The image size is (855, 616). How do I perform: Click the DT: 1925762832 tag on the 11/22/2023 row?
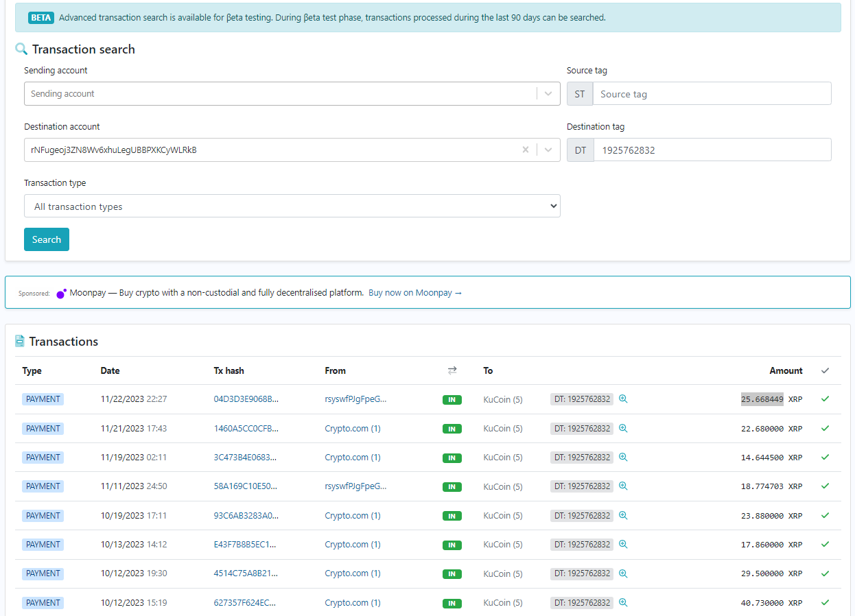[582, 399]
